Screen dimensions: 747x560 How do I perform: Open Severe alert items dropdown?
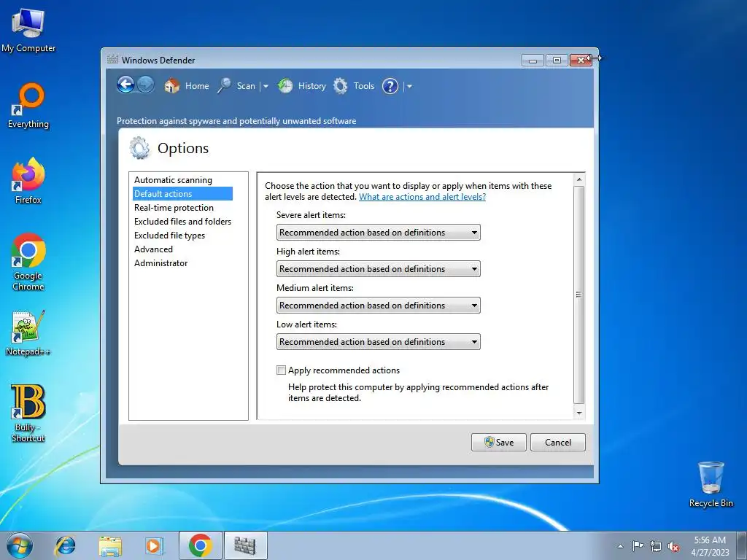379,233
